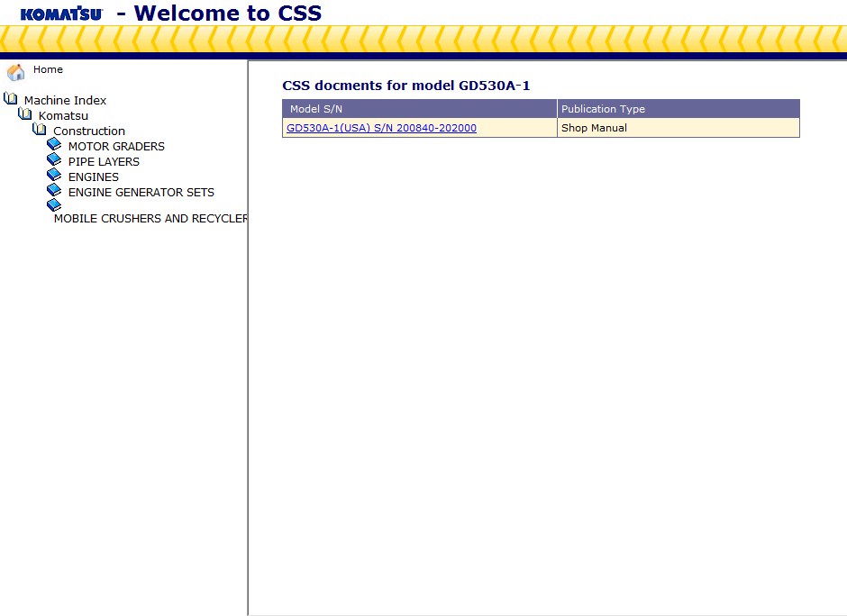Open the MOTOR GRADERS category

coord(116,146)
